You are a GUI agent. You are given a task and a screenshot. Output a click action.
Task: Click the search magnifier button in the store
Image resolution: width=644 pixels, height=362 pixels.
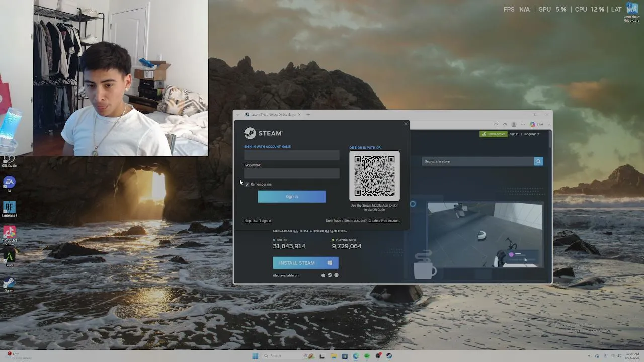coord(538,161)
